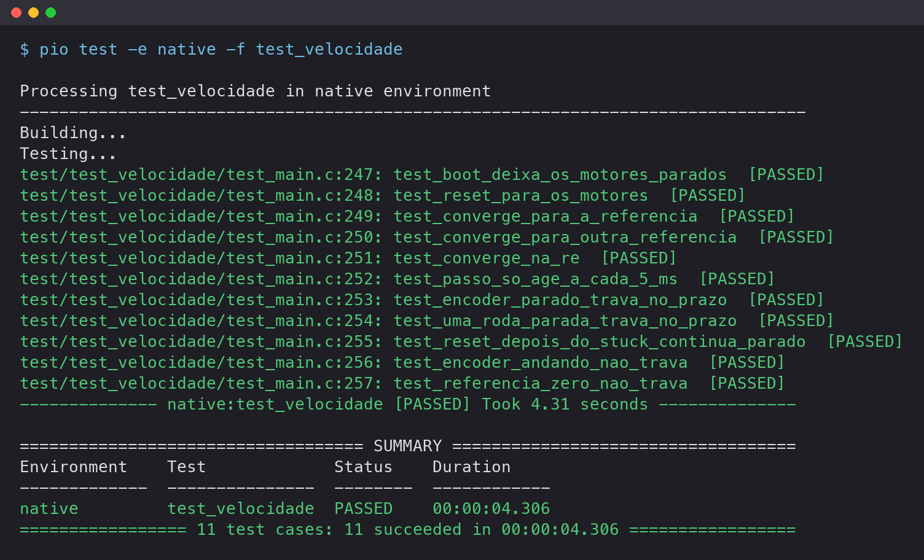Click the 'Building...' output line
The height and width of the screenshot is (560, 924).
pos(73,133)
